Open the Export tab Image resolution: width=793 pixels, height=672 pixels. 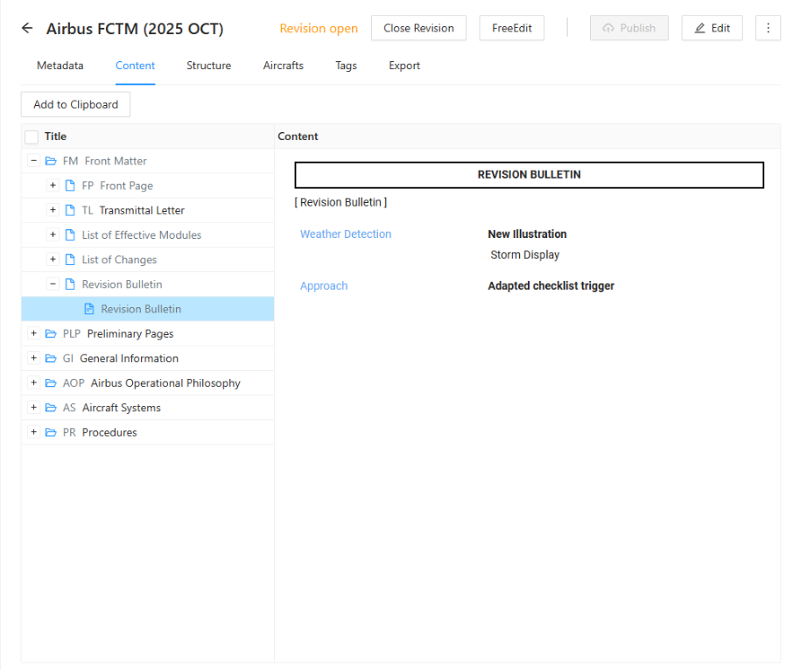point(404,66)
